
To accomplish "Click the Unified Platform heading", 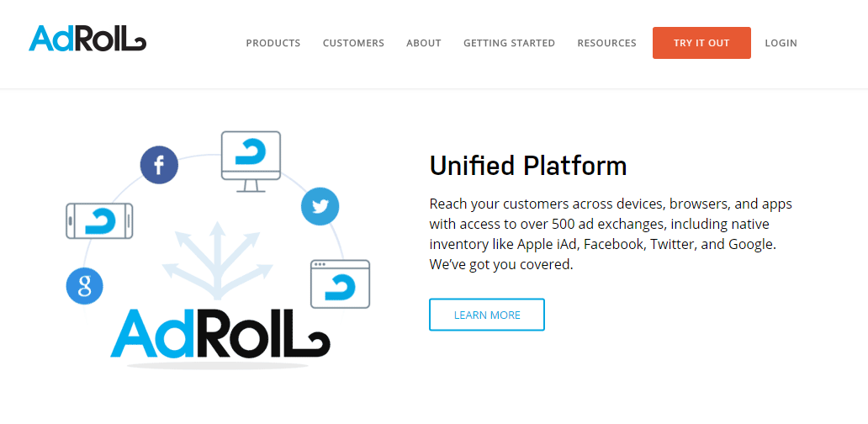I will pyautogui.click(x=528, y=166).
